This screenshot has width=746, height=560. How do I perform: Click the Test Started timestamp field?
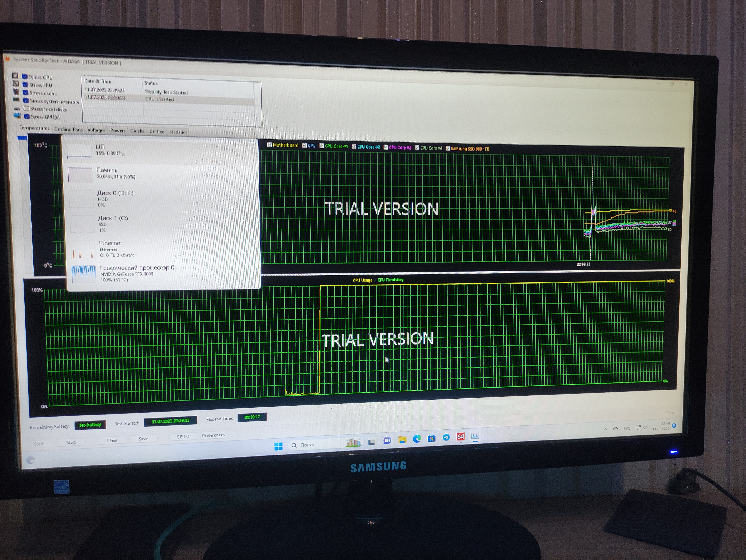click(x=170, y=421)
